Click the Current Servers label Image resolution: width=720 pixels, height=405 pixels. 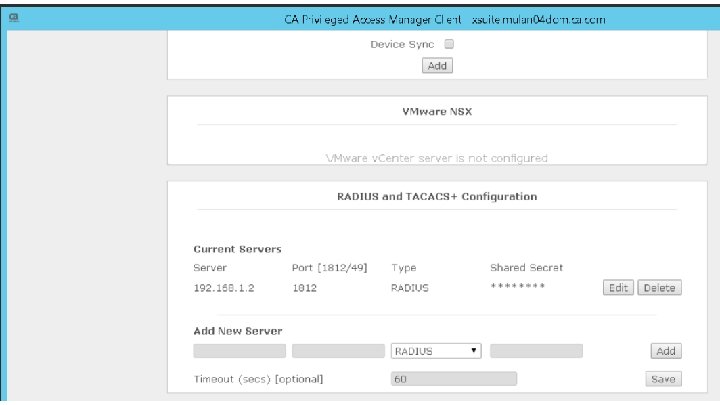click(x=237, y=249)
